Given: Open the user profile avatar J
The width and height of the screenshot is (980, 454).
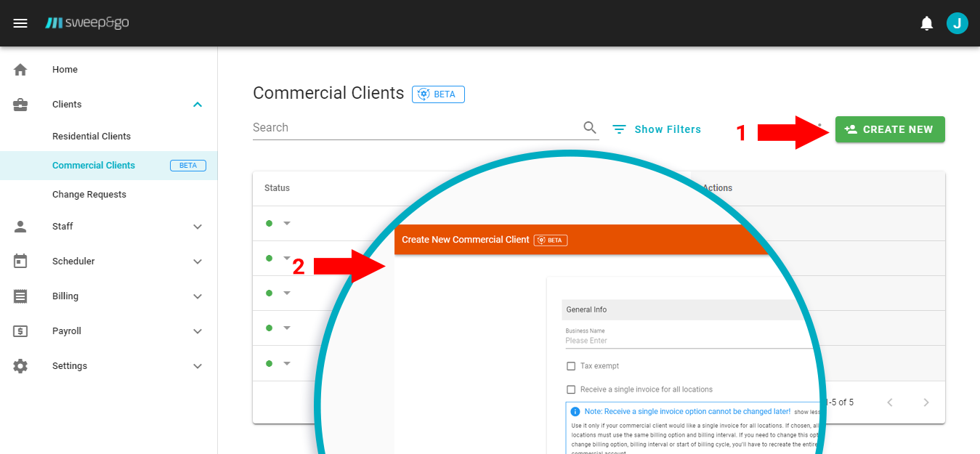Looking at the screenshot, I should click(957, 23).
